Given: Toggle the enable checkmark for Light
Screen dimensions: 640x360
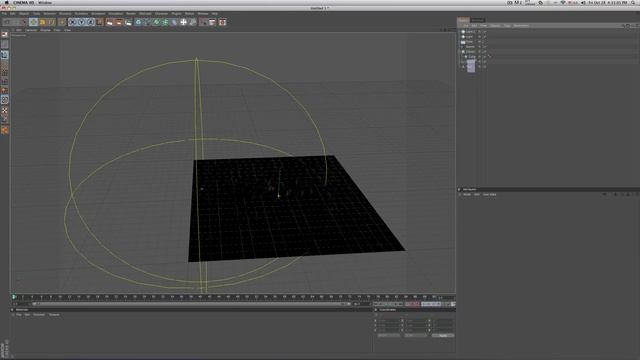Looking at the screenshot, I should pos(484,37).
